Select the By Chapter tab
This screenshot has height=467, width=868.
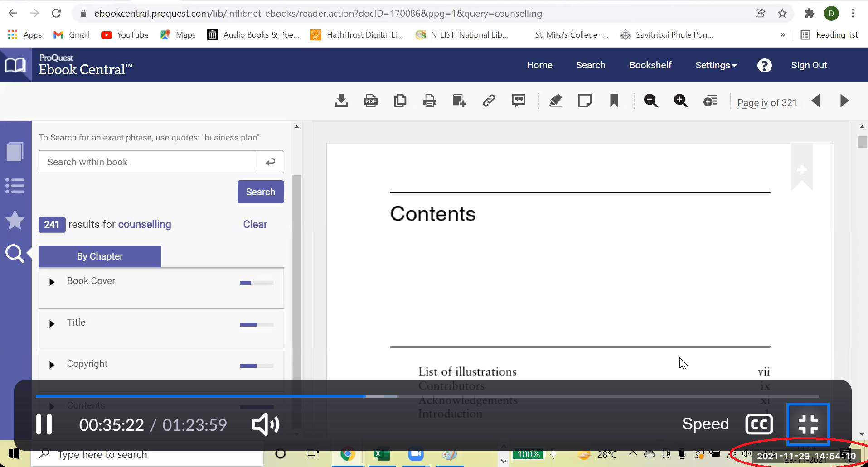click(x=100, y=256)
